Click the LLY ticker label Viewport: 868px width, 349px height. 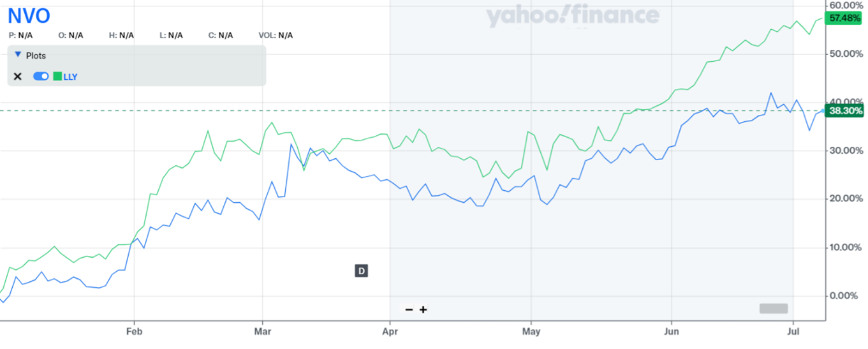pyautogui.click(x=71, y=77)
